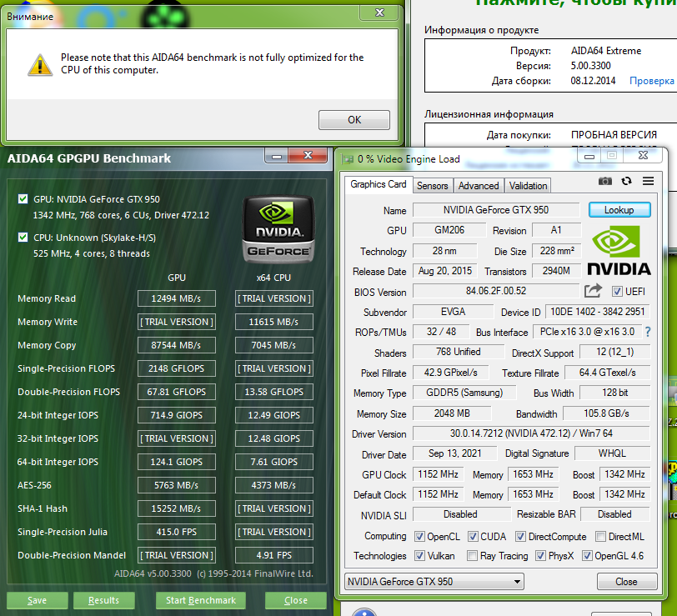This screenshot has height=616, width=677.
Task: Click GPU Memory Read value 12494 MB/s
Action: point(177,298)
